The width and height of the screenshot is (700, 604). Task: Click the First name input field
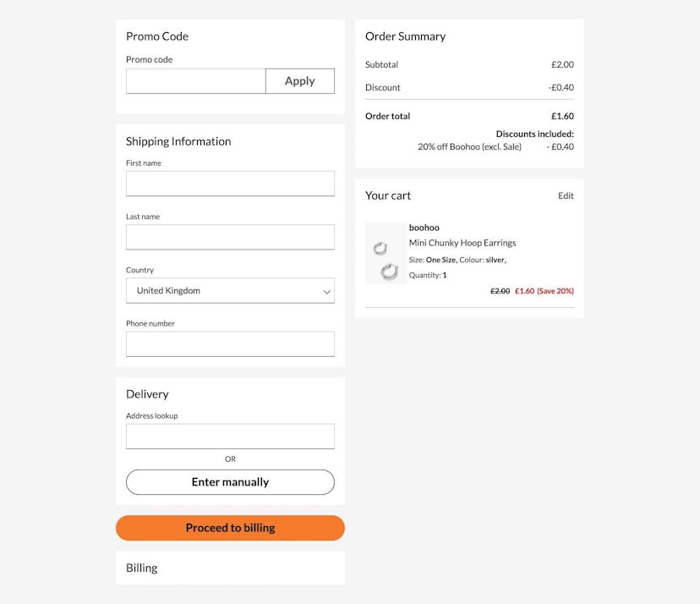(230, 184)
